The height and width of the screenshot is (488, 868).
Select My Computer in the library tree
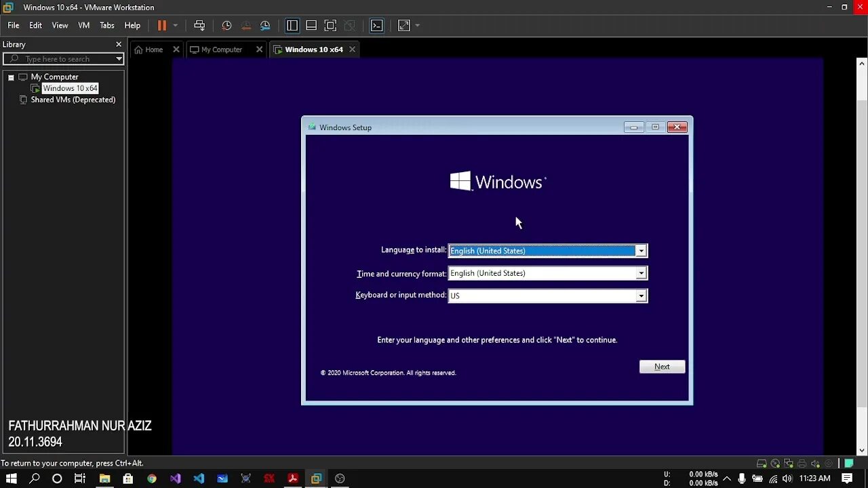tap(54, 77)
